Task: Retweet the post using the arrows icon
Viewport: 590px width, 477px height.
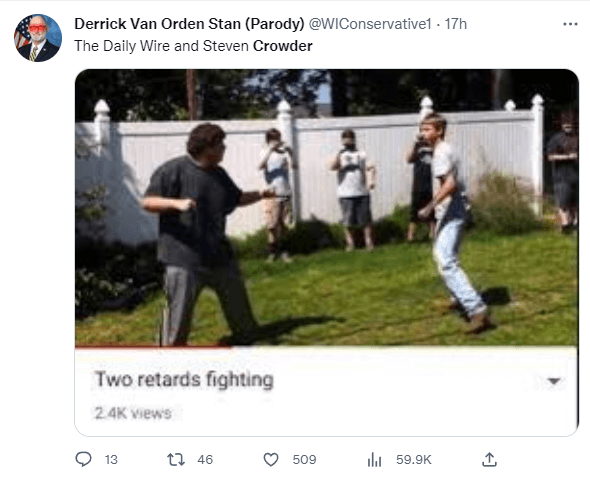Action: pyautogui.click(x=176, y=459)
